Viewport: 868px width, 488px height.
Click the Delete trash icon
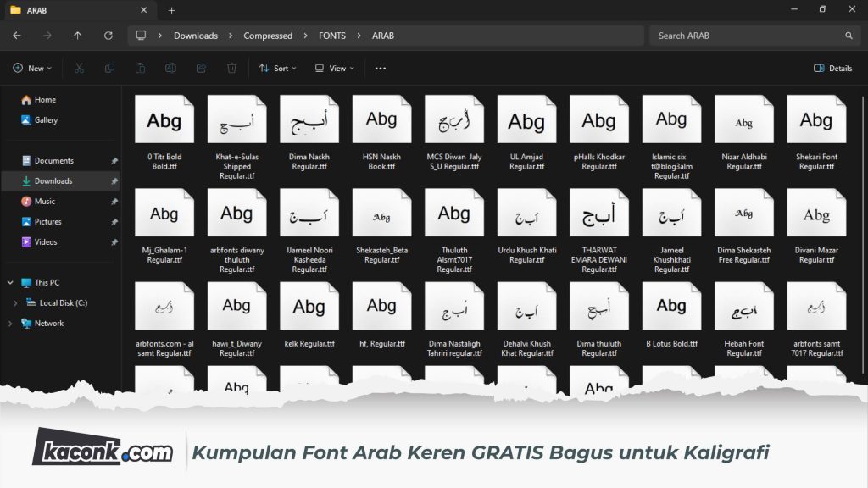[231, 68]
